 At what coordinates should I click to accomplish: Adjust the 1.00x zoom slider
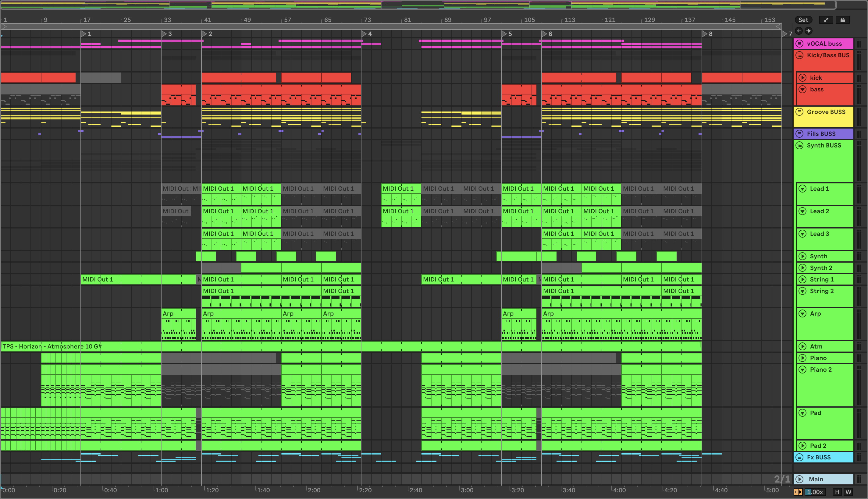click(x=815, y=492)
